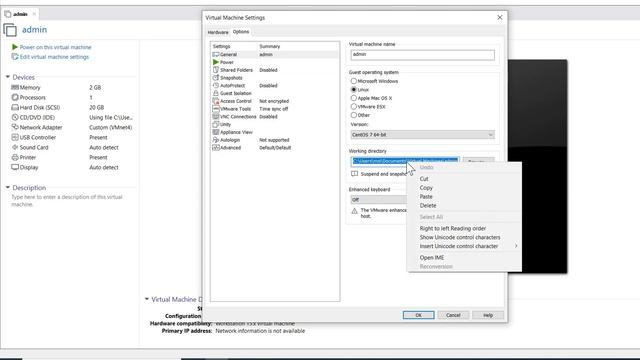Close the Virtual Machine Settings dialog
Viewport: 640px width, 360px height.
tap(500, 18)
